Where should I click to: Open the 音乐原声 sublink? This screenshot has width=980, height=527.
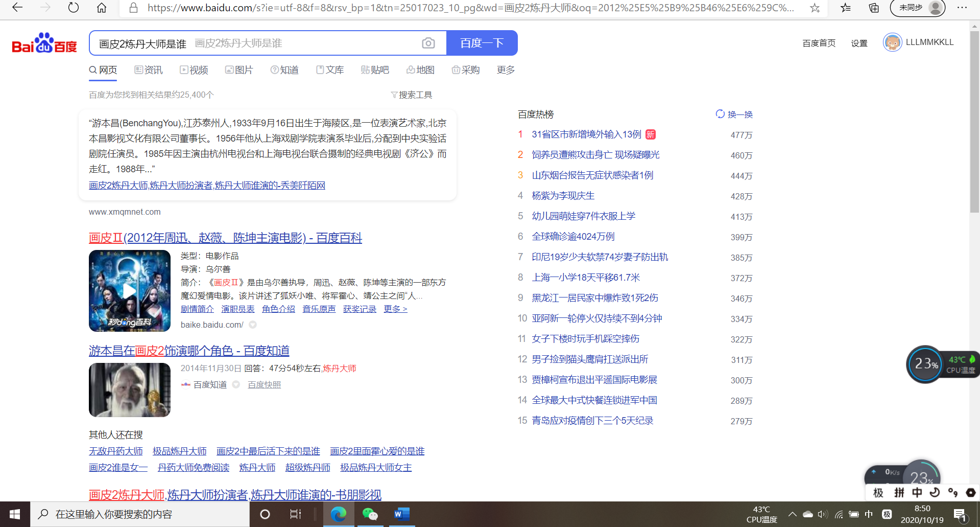(319, 309)
